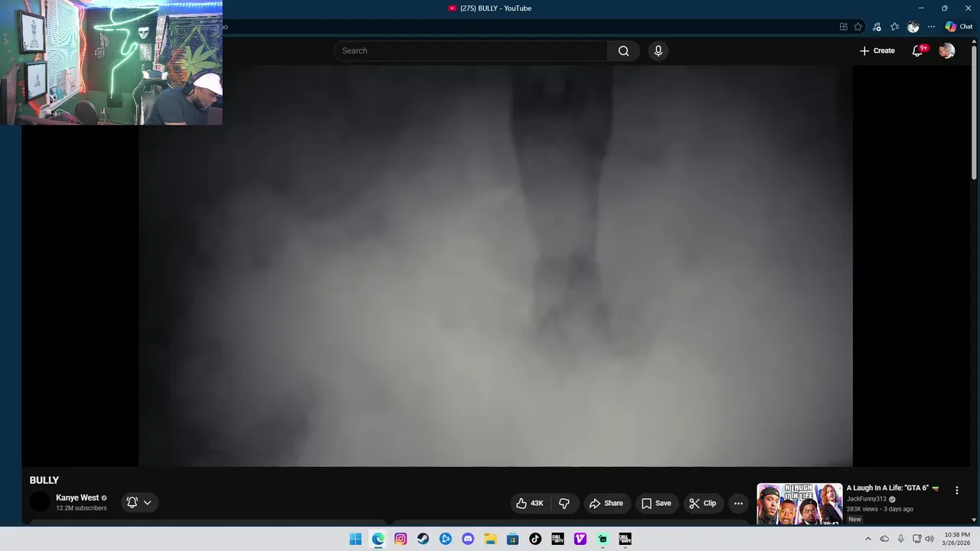Activate voice search microphone
The height and width of the screenshot is (551, 980).
pyautogui.click(x=658, y=51)
